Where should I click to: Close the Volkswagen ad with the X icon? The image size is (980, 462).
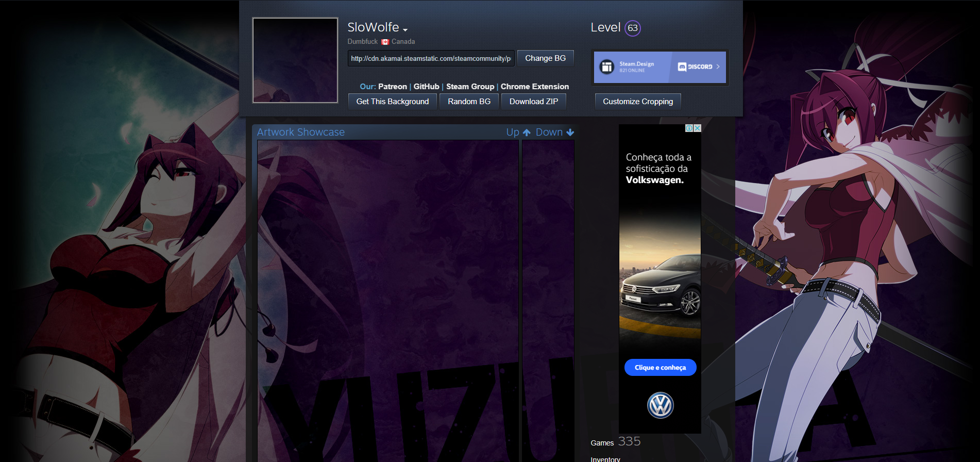(697, 128)
